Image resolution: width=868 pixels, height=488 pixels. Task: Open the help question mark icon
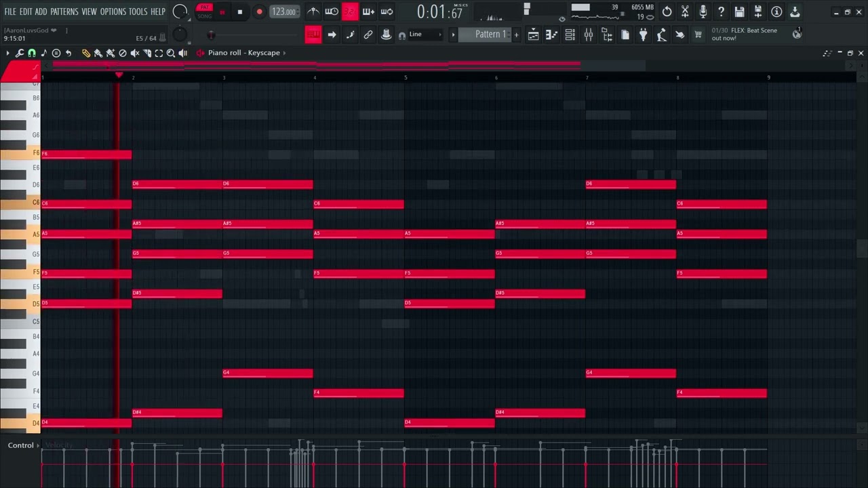(722, 12)
